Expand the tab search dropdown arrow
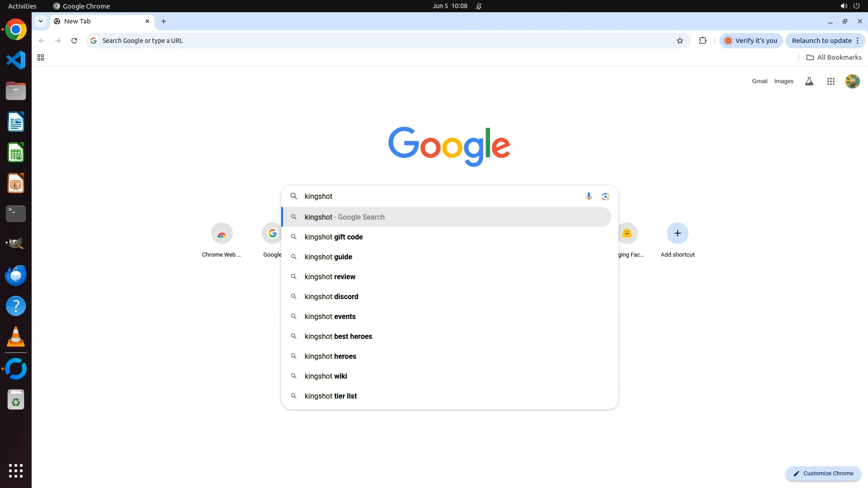Viewport: 868px width, 488px height. (x=41, y=21)
